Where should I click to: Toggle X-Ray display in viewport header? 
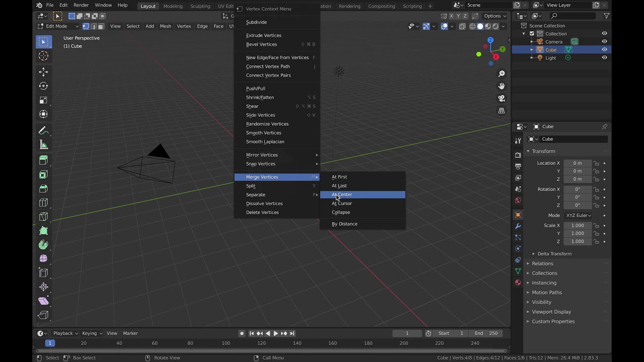click(462, 26)
